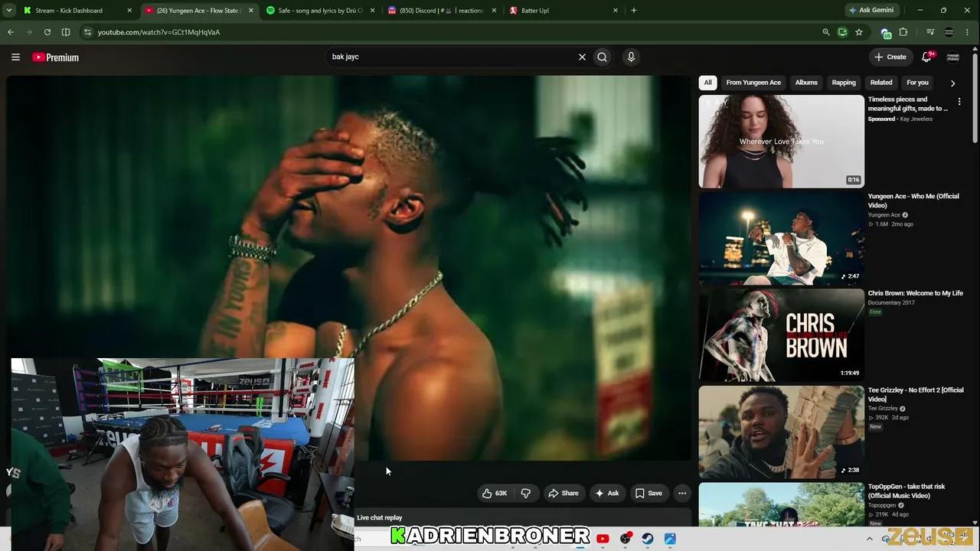The width and height of the screenshot is (980, 551).
Task: Open the Tee Grizzley video thumbnail
Action: 781,432
